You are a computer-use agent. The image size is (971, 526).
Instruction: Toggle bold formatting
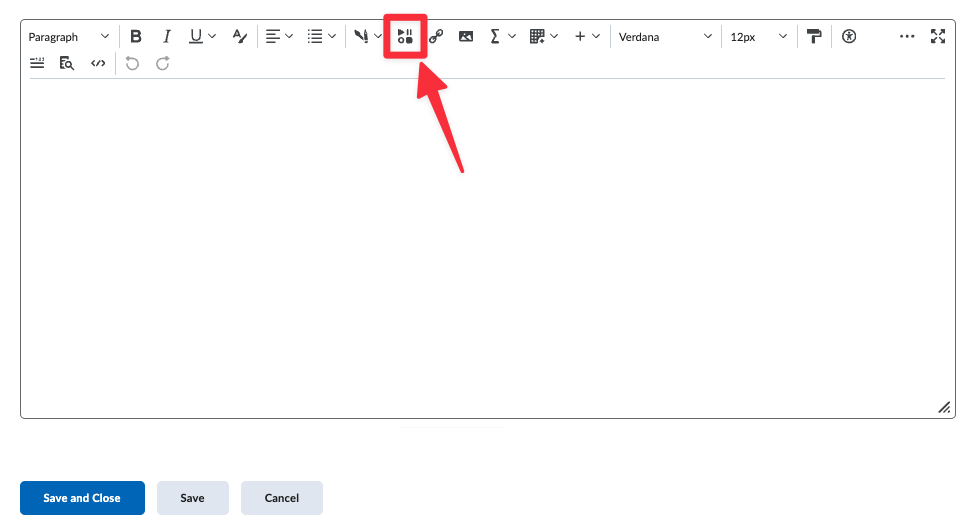[x=136, y=37]
